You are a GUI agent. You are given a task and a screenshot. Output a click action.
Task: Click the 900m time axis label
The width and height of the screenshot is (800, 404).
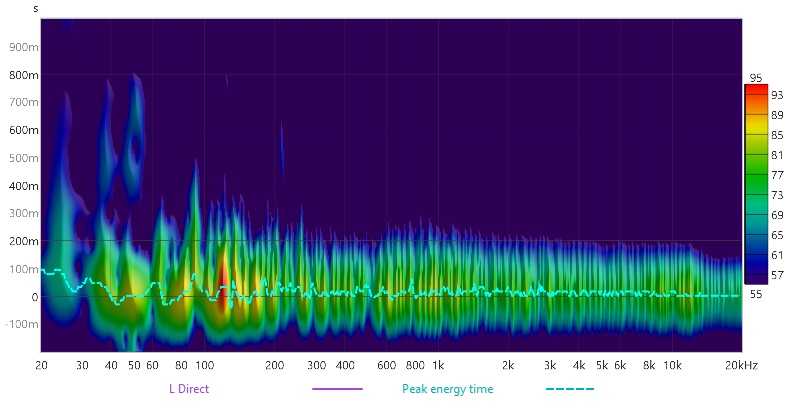point(23,47)
